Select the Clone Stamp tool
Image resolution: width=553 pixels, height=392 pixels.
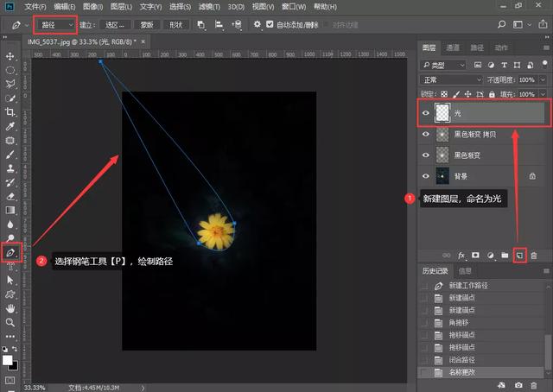tap(10, 168)
